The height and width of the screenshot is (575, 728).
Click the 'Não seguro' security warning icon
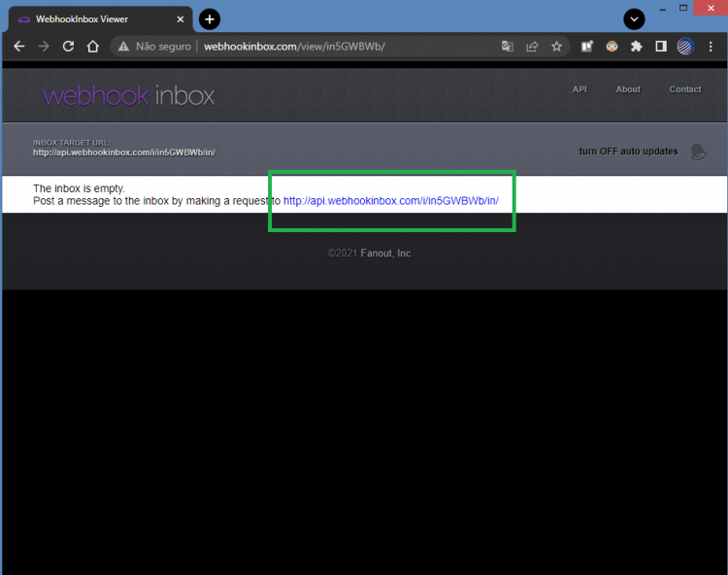pyautogui.click(x=123, y=47)
